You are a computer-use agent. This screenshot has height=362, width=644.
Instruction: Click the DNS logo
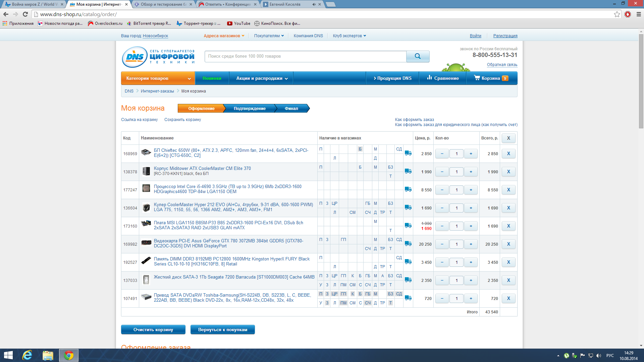(135, 57)
